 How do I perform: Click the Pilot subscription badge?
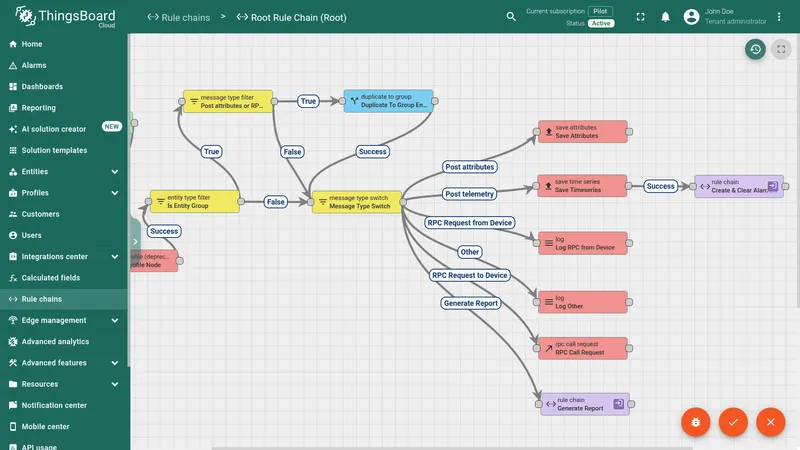600,11
